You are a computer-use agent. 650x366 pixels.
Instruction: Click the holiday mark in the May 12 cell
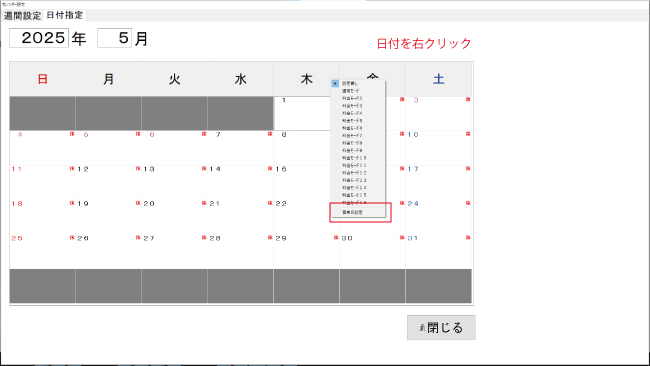coord(138,169)
